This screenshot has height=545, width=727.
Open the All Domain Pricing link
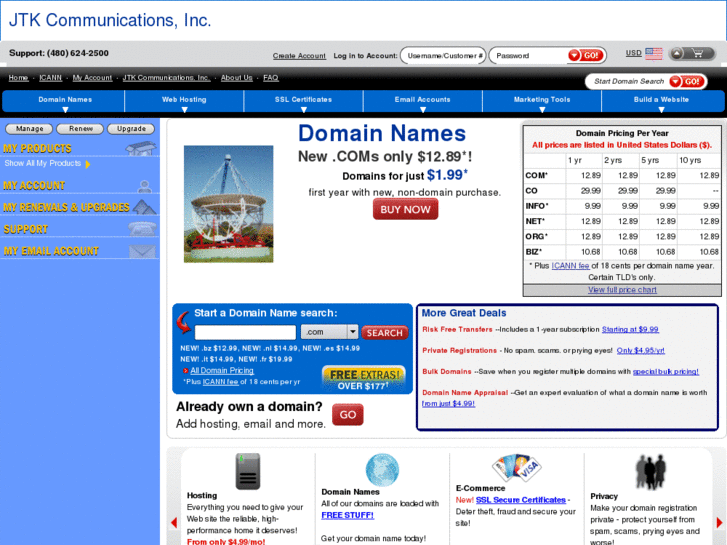pyautogui.click(x=222, y=371)
